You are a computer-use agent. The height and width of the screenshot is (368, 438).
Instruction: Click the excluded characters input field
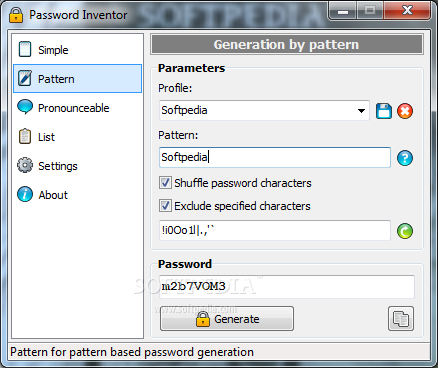(275, 230)
